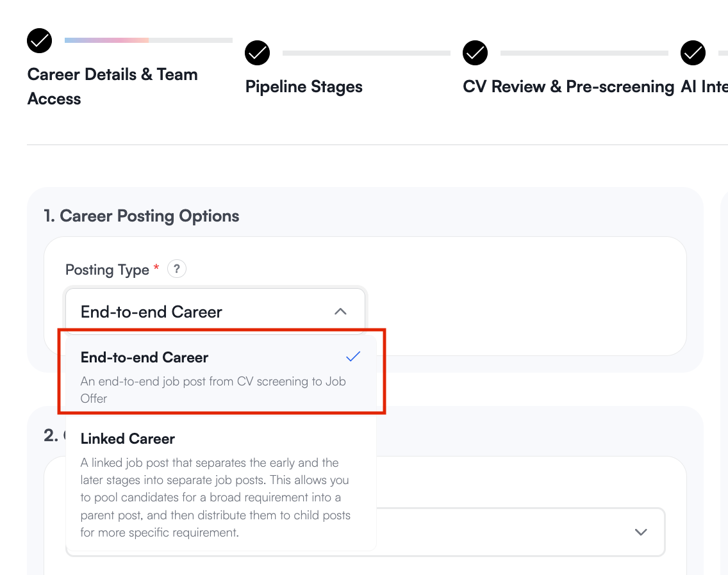Click the Career Details step checkmark circle
728x575 pixels.
(x=40, y=40)
